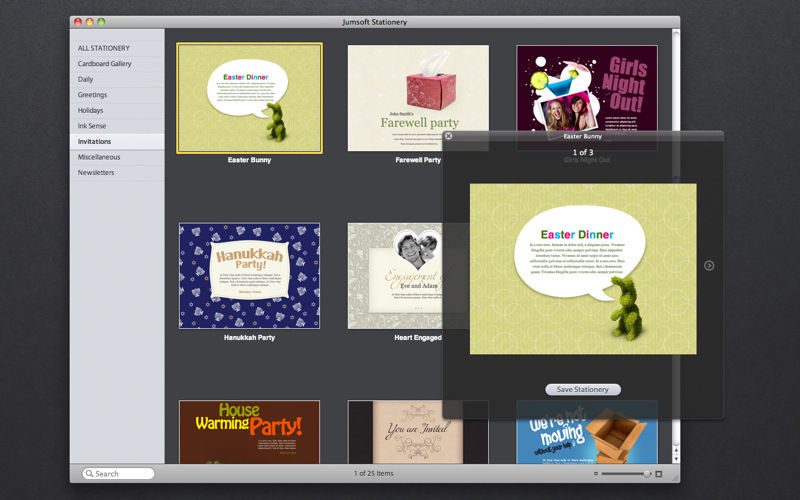Open the House Warming Party template

point(249,432)
